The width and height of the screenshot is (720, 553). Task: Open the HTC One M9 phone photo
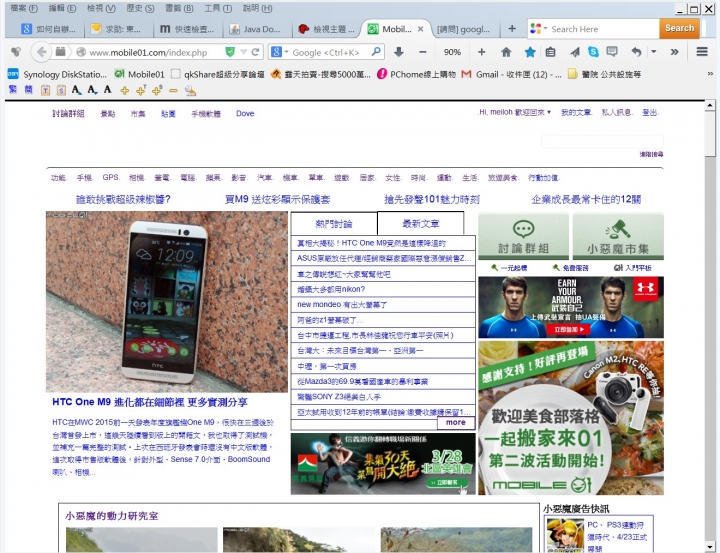coord(167,302)
